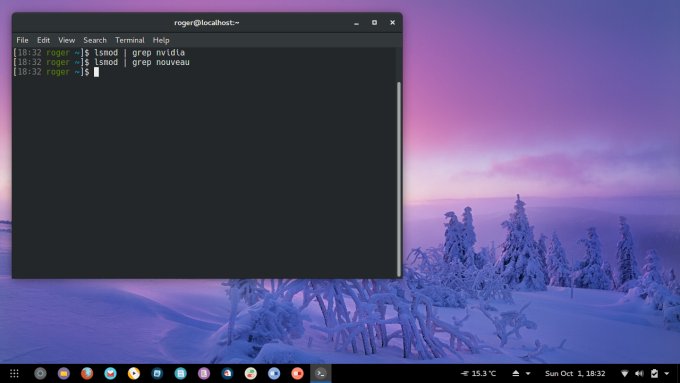
Task: Minimize the Terminal window
Action: point(356,23)
